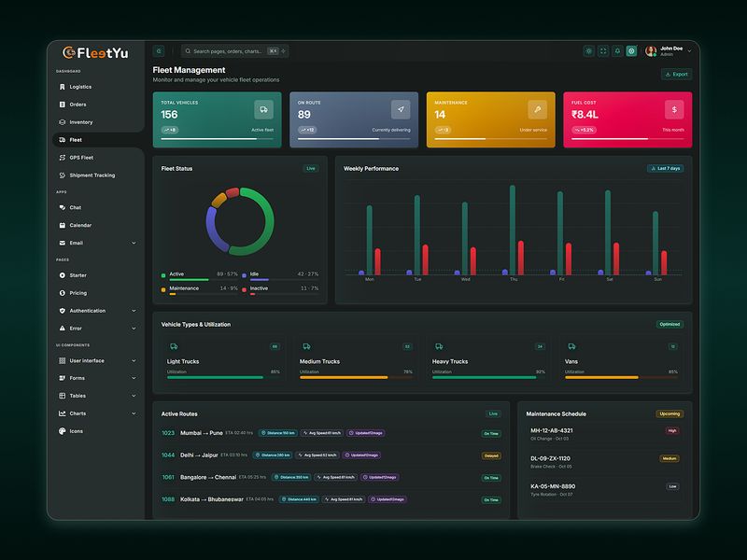Click the Export button
747x560 pixels.
click(676, 75)
